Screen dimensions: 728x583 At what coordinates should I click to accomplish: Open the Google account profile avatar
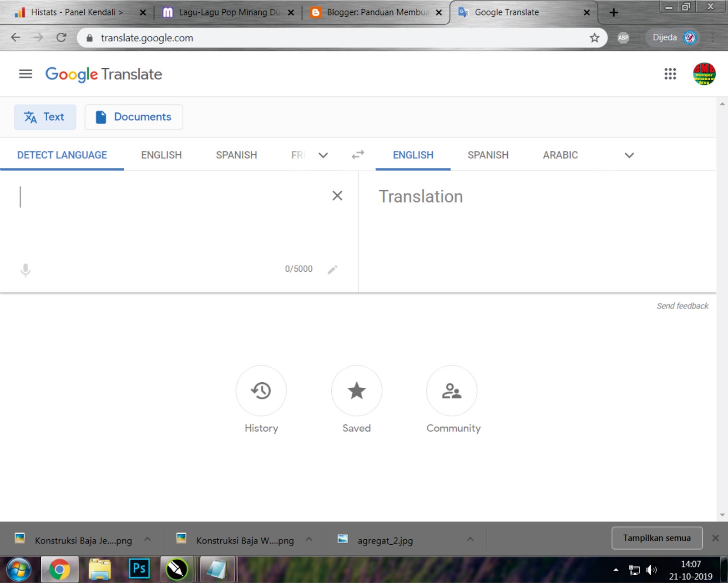click(704, 74)
